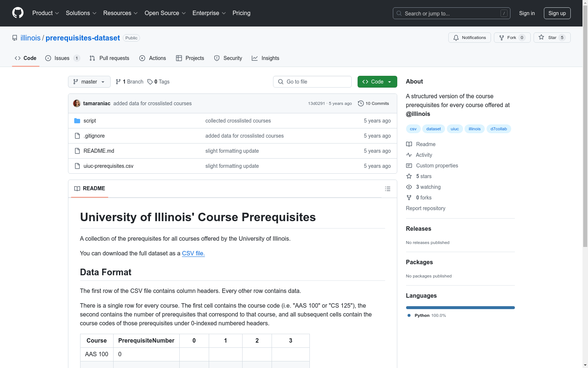Expand the Open Source menu
Viewport: 588px width, 368px height.
click(165, 13)
